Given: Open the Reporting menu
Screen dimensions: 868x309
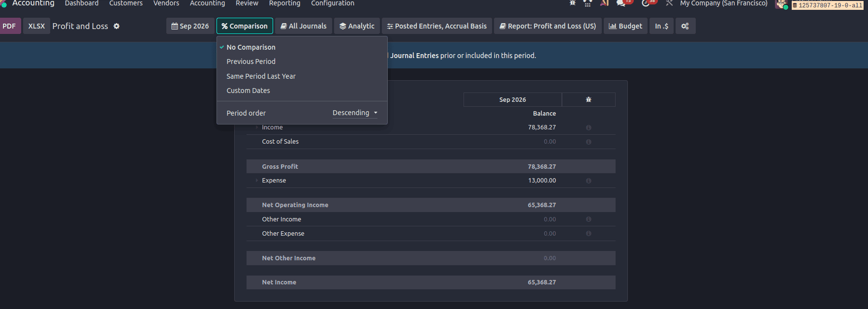Looking at the screenshot, I should coord(284,3).
